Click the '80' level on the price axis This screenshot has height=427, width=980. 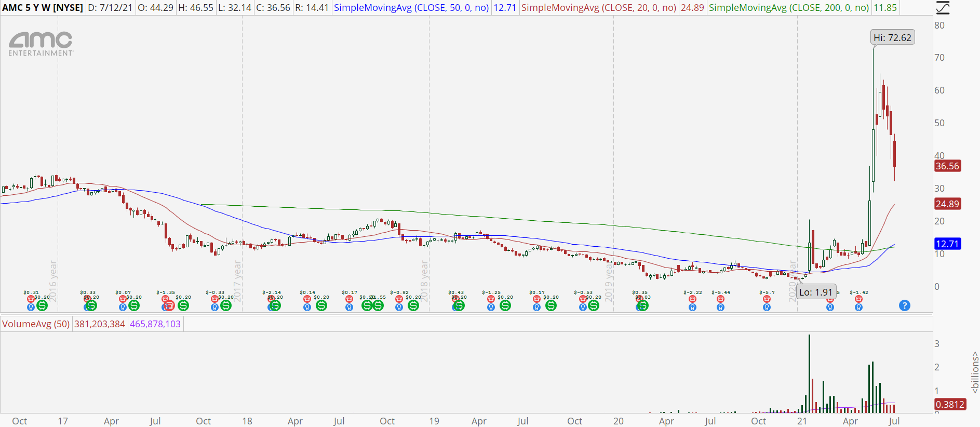(939, 25)
